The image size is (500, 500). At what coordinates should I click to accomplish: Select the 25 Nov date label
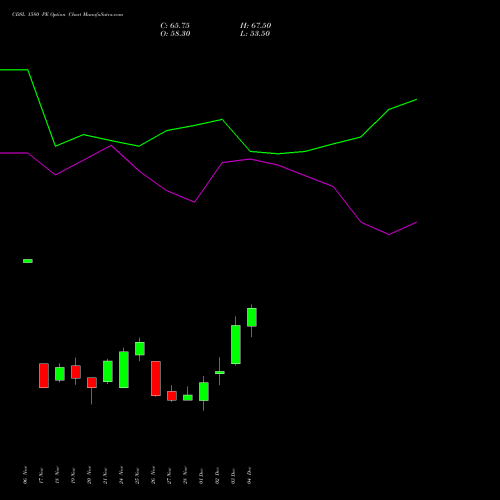[137, 475]
